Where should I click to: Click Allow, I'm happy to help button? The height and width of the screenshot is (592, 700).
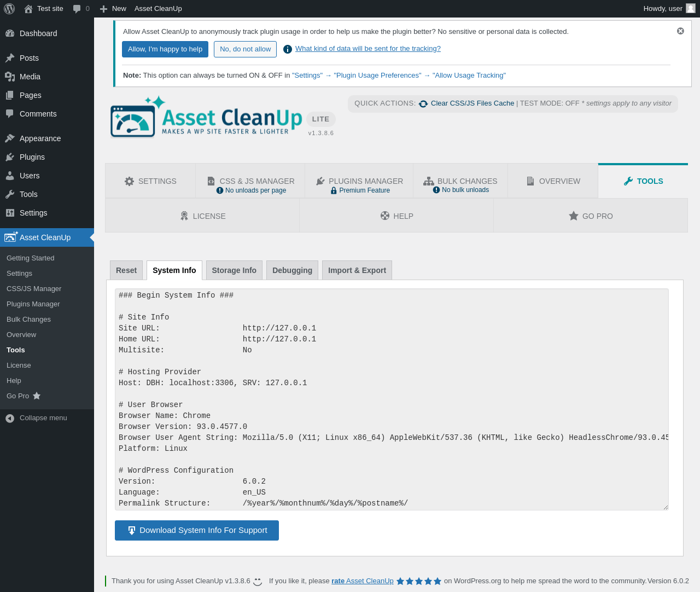[165, 49]
